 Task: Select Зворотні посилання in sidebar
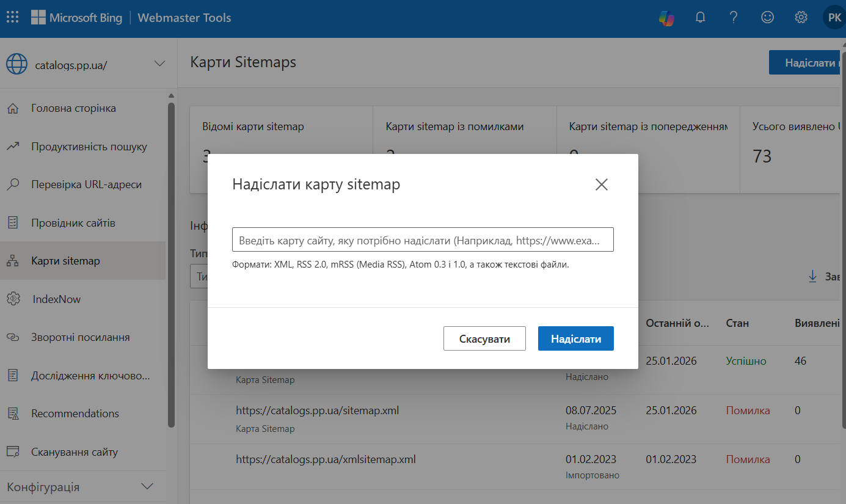80,337
